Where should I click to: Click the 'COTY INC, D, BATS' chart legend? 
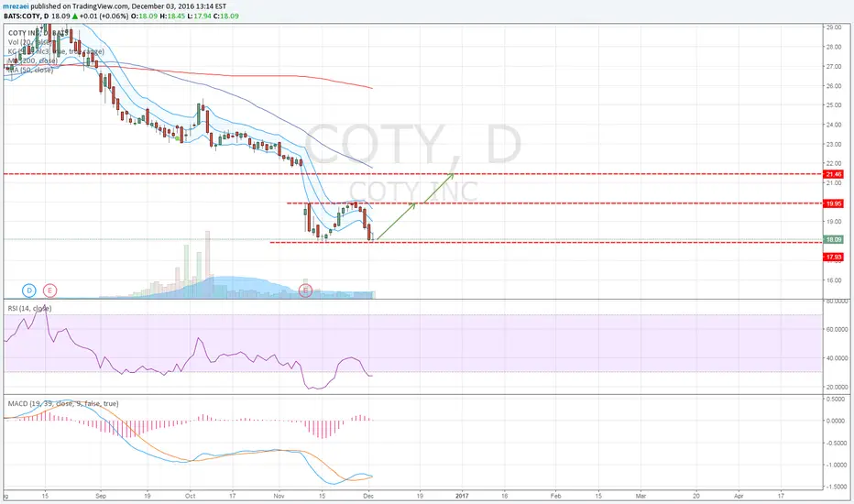point(38,33)
